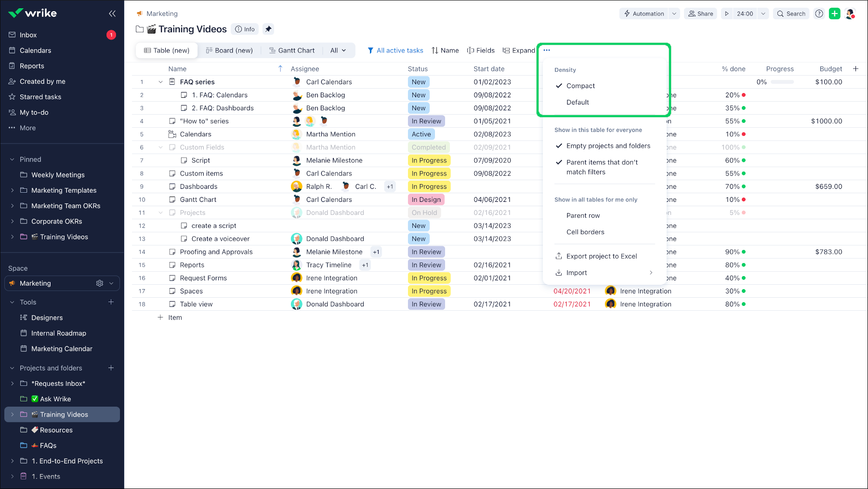Open Search
Image resolution: width=868 pixels, height=489 pixels.
pos(791,13)
